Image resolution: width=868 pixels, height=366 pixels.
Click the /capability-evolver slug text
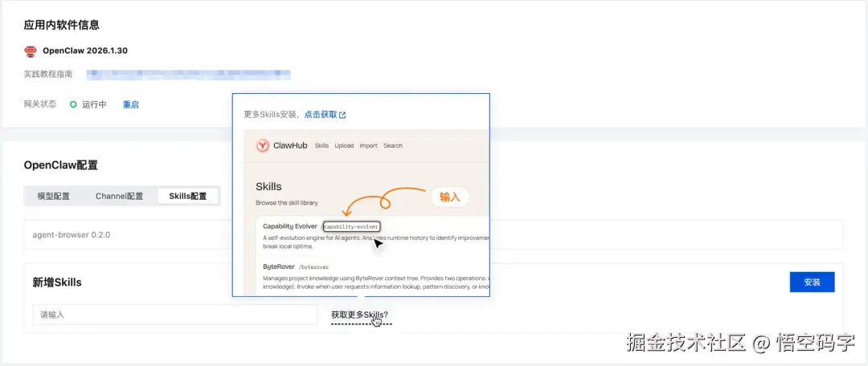[x=352, y=226]
